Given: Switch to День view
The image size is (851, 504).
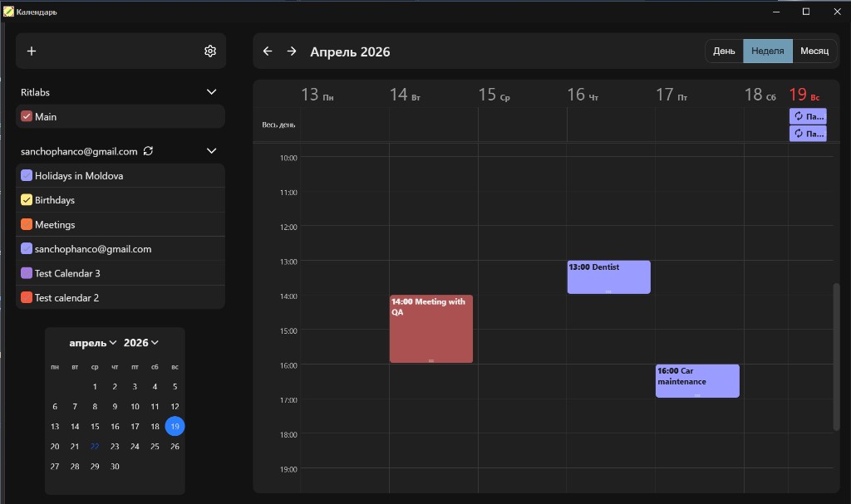Looking at the screenshot, I should 724,51.
